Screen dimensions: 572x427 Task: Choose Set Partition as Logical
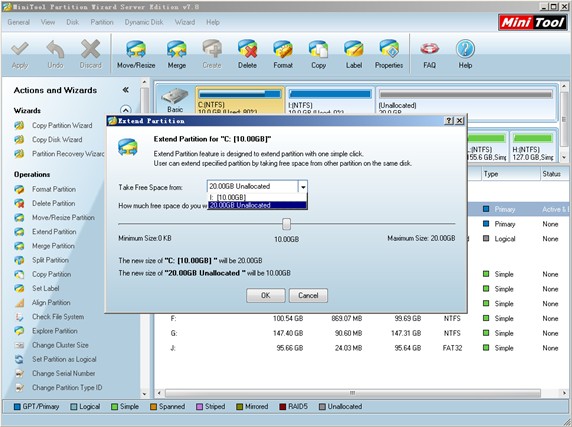click(55, 359)
